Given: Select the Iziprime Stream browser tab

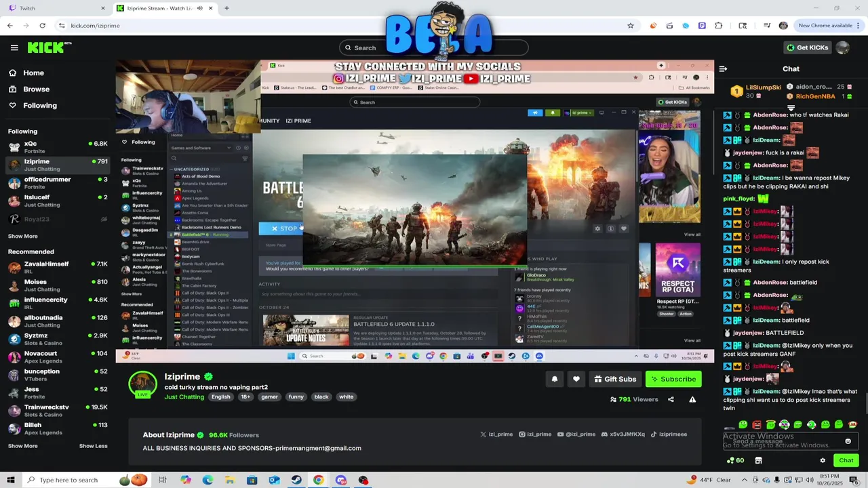Looking at the screenshot, I should pyautogui.click(x=165, y=8).
